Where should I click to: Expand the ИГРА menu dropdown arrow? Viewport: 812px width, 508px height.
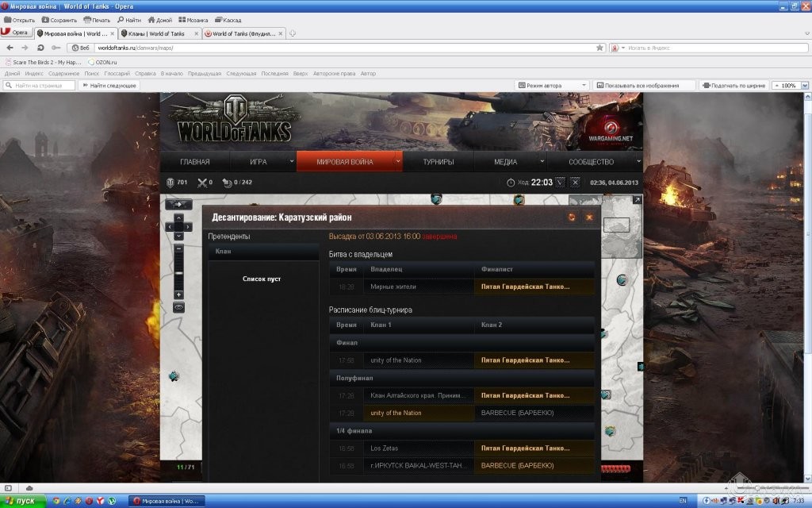click(x=290, y=162)
